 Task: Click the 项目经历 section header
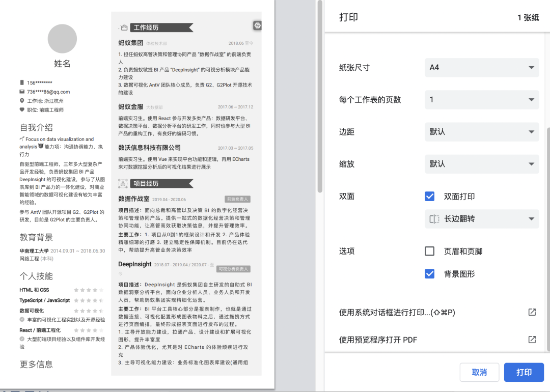pyautogui.click(x=162, y=183)
